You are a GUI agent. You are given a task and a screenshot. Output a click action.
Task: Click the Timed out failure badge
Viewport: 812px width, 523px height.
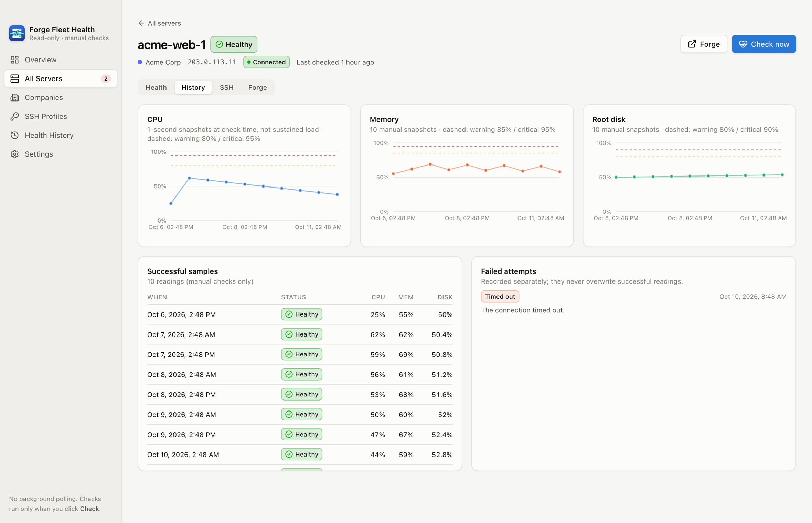500,297
